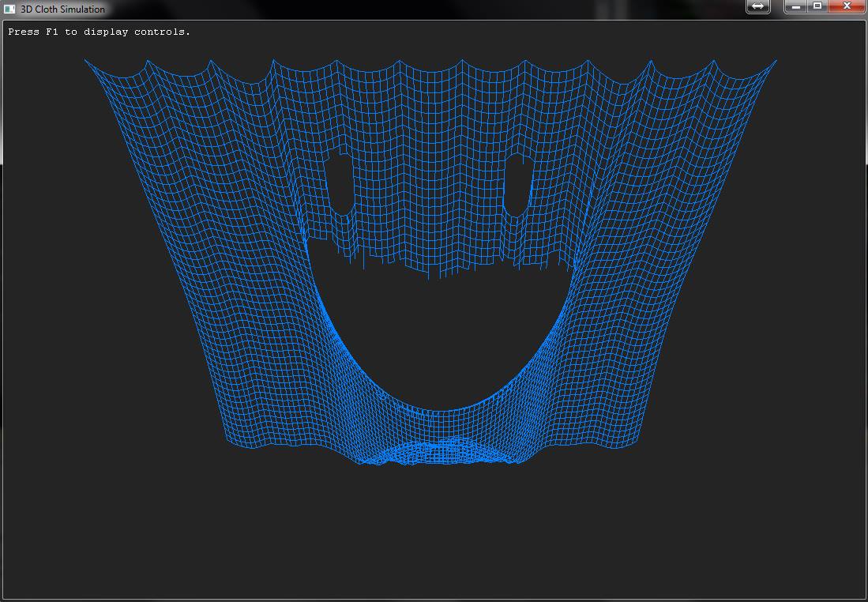Click the "3D Cloth Simulation" title text
Image resolution: width=868 pixels, height=602 pixels.
pos(62,9)
